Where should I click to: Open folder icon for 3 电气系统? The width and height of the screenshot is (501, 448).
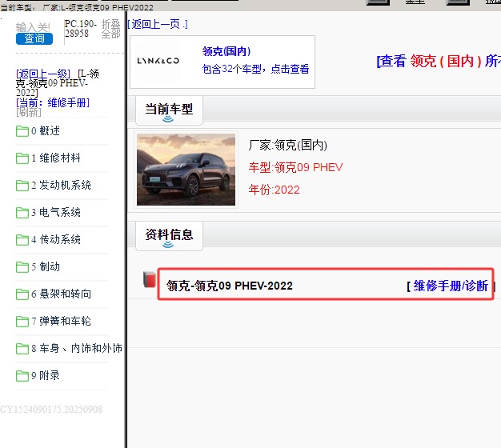tap(22, 212)
